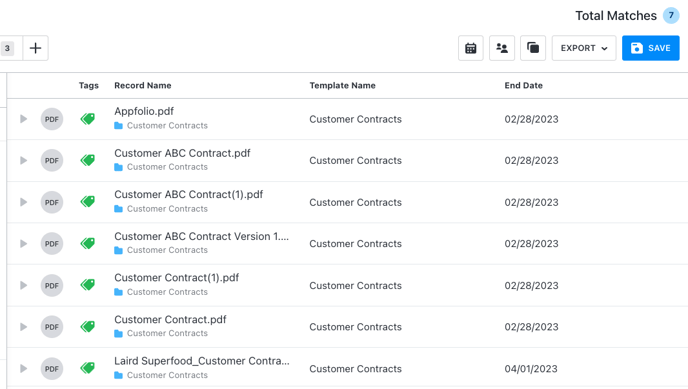Click tag icon for Customer ABC Contract(1).pdf
688x389 pixels.
click(88, 202)
